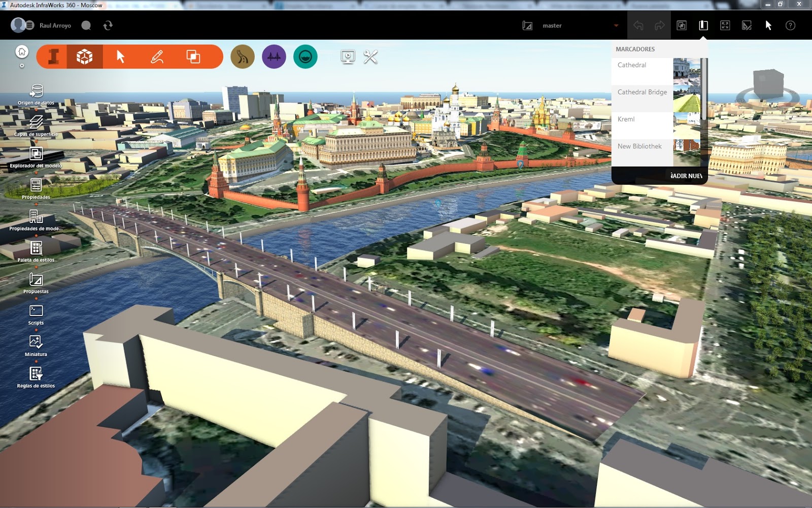Screen dimensions: 812x508
Task: Open the Capas de superficie panel
Action: [35, 122]
